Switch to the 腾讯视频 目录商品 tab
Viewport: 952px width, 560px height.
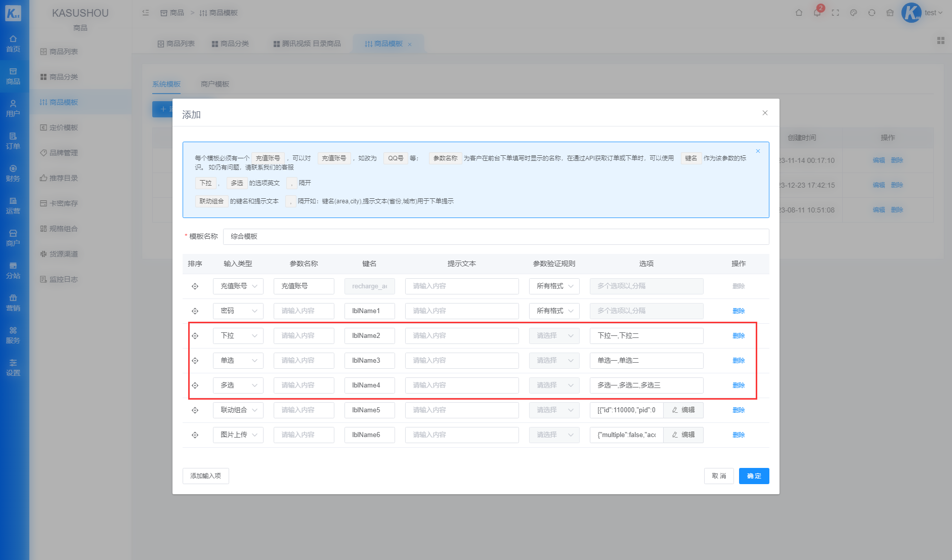(307, 44)
